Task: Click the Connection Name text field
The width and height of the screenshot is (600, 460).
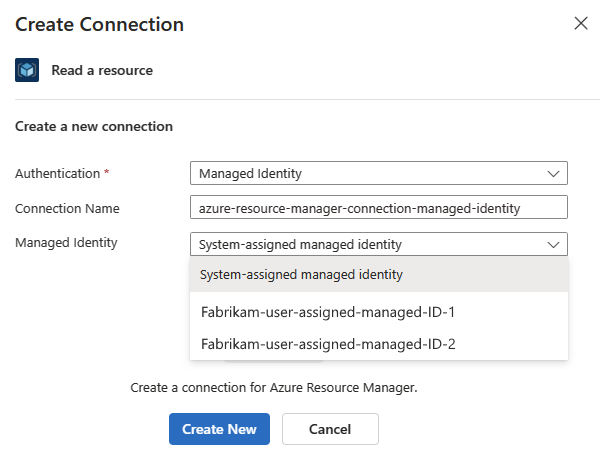Action: click(379, 207)
